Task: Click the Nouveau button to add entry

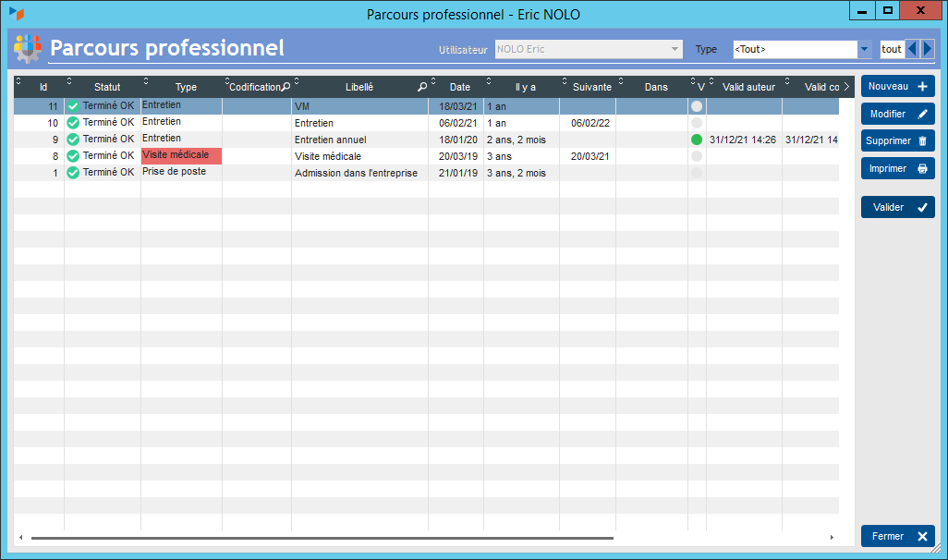Action: [897, 87]
